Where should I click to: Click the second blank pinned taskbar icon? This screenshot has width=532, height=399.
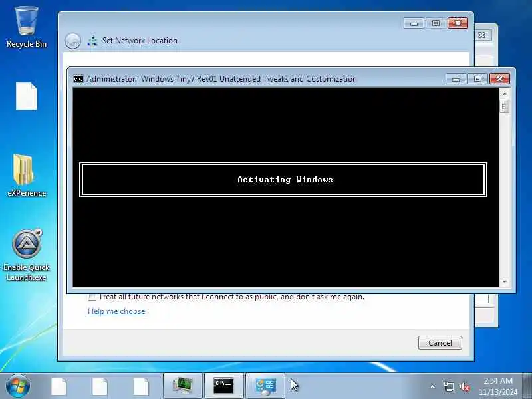(x=100, y=386)
